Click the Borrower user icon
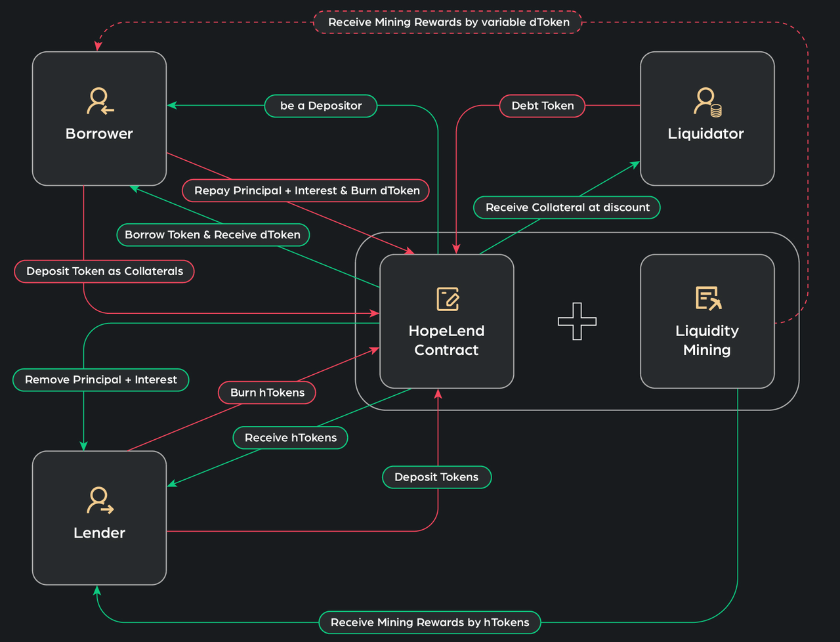This screenshot has width=840, height=642. tap(99, 102)
